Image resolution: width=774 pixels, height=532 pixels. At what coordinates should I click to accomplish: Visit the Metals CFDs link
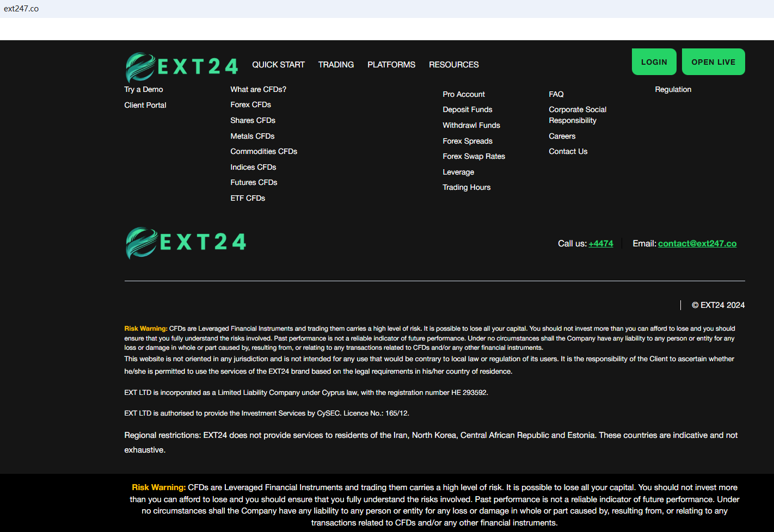pyautogui.click(x=253, y=136)
